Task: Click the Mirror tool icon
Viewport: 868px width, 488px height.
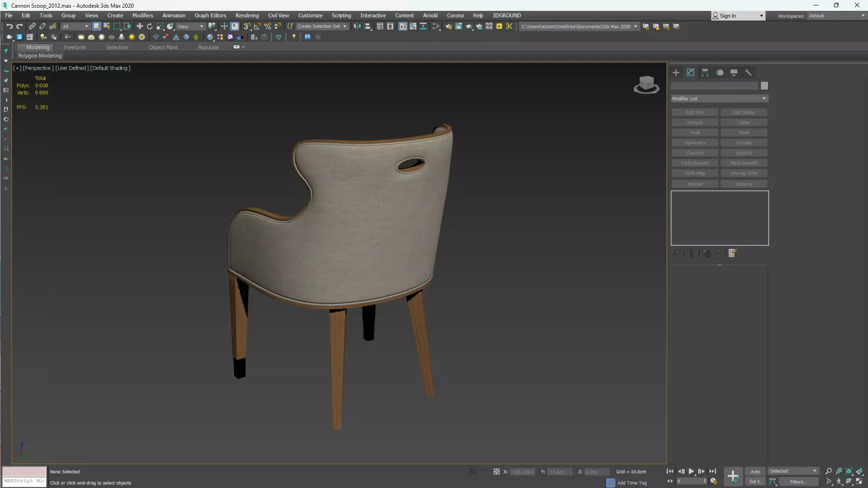Action: pyautogui.click(x=357, y=26)
